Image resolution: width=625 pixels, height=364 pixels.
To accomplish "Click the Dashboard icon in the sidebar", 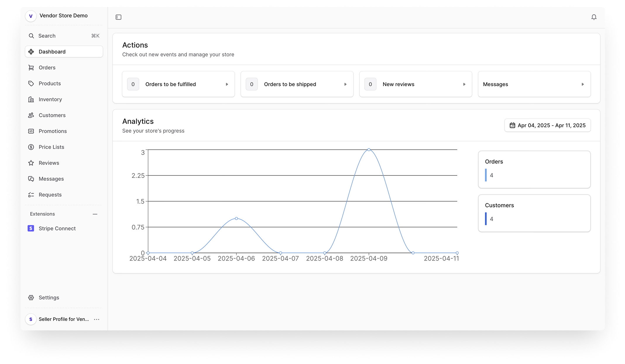I will [31, 52].
